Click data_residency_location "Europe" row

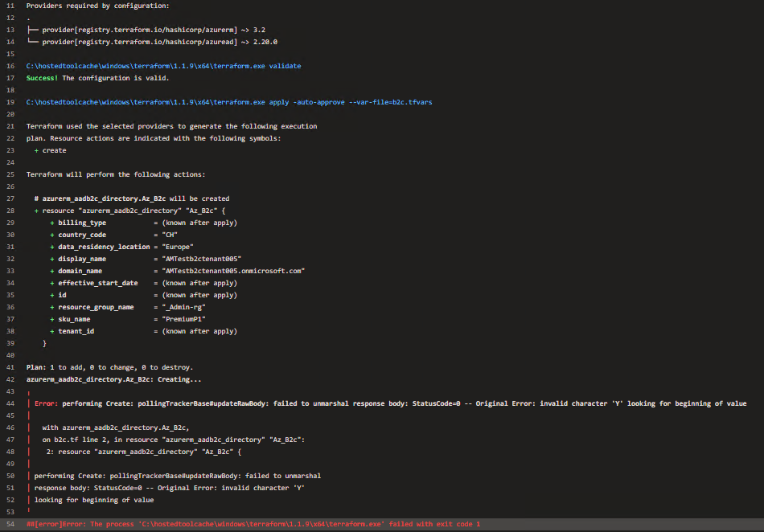[x=121, y=247]
